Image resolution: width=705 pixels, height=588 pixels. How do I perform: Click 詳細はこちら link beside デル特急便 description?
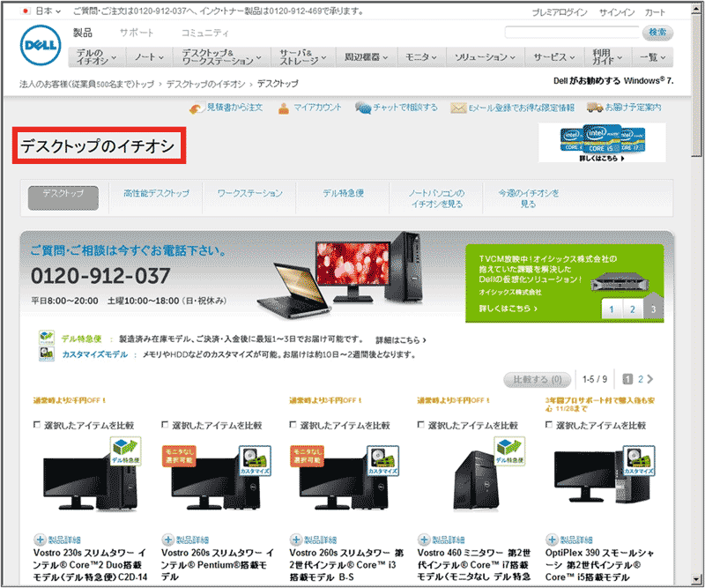pos(401,340)
